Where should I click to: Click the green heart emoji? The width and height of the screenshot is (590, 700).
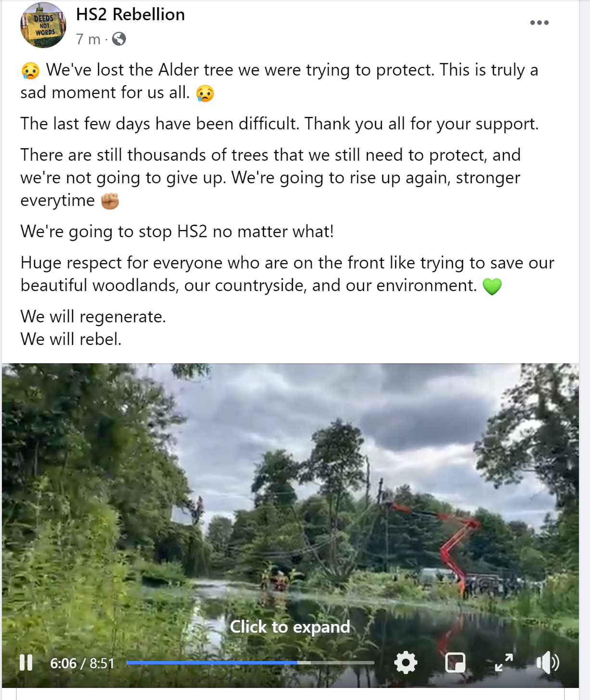492,286
